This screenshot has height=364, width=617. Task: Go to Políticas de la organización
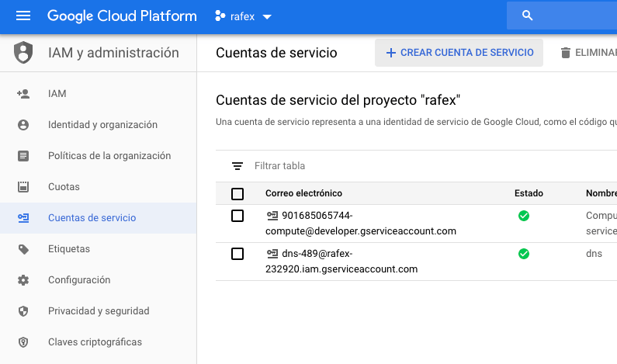tap(109, 156)
